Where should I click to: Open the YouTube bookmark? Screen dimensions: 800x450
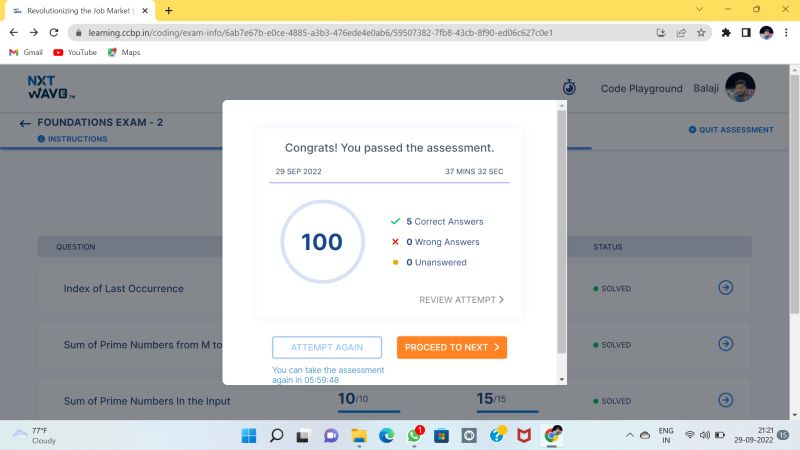coord(75,52)
